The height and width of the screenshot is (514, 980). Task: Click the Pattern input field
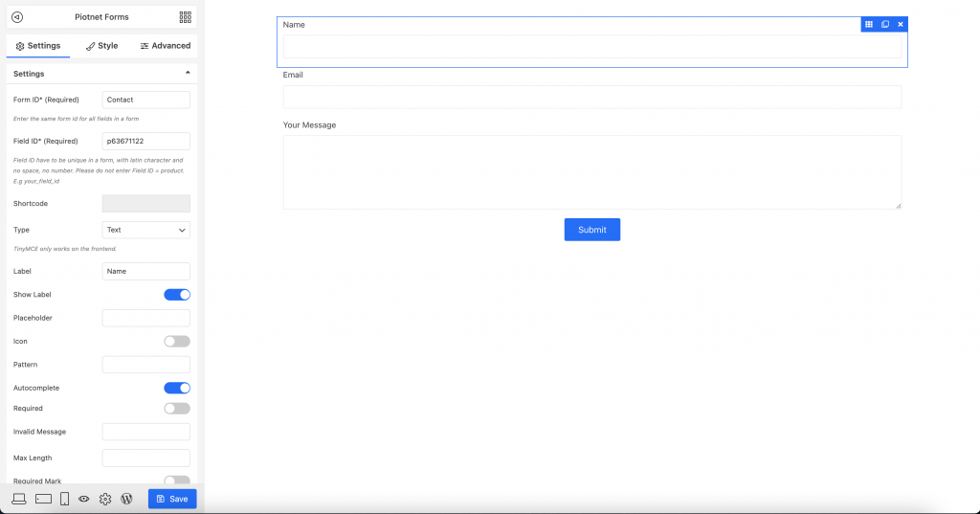(146, 365)
